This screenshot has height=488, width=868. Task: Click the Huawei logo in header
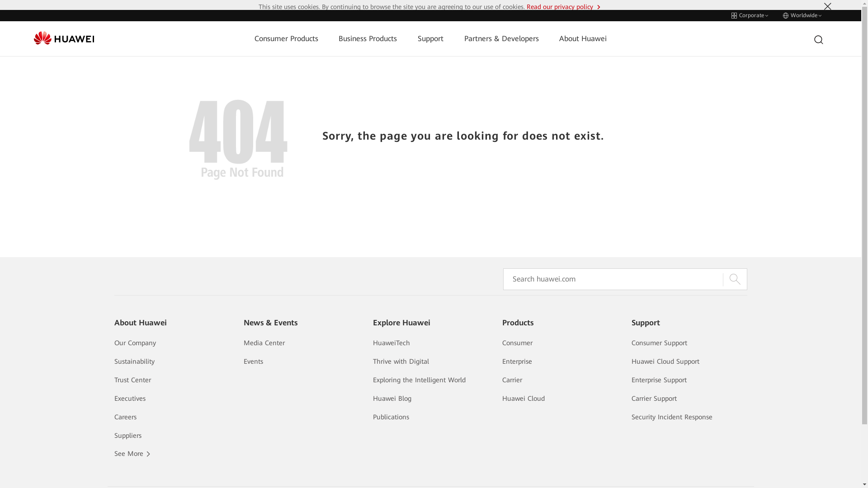click(64, 38)
